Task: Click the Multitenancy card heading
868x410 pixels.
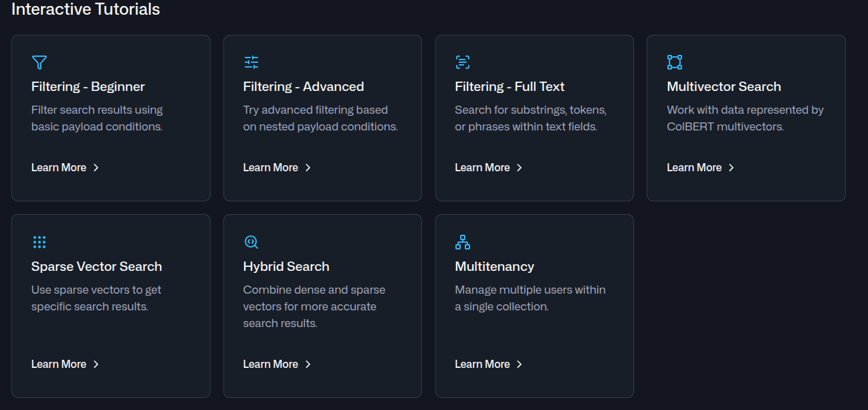Action: pyautogui.click(x=494, y=266)
